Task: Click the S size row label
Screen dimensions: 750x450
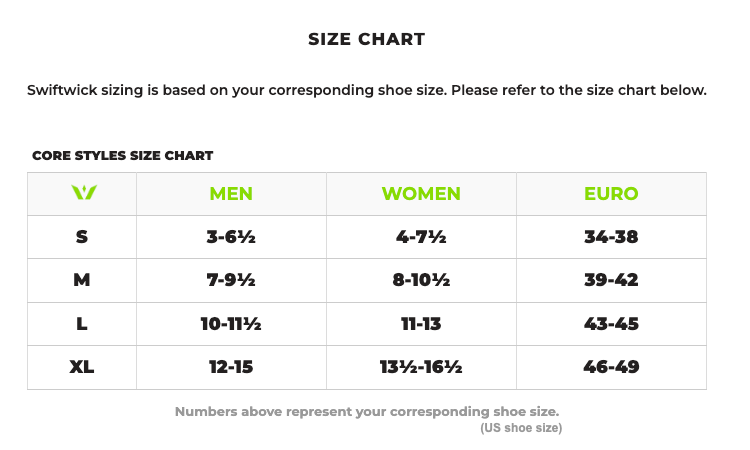Action: [82, 237]
